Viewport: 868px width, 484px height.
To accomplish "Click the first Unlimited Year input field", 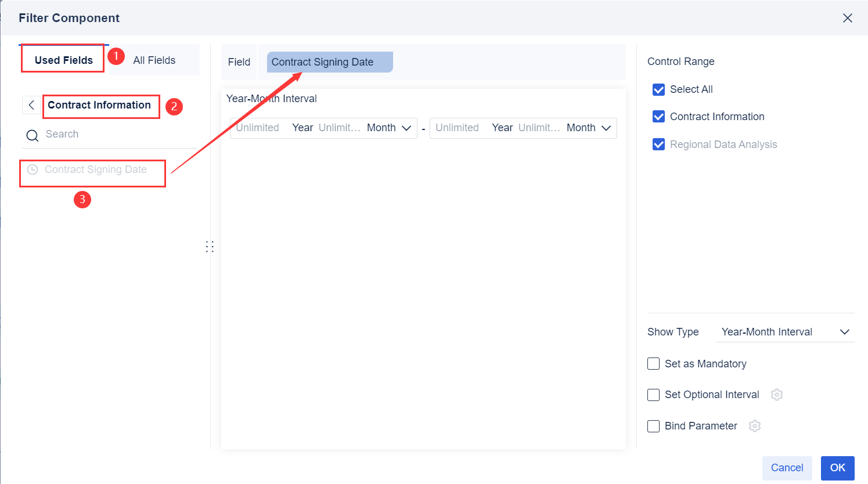I will [258, 128].
